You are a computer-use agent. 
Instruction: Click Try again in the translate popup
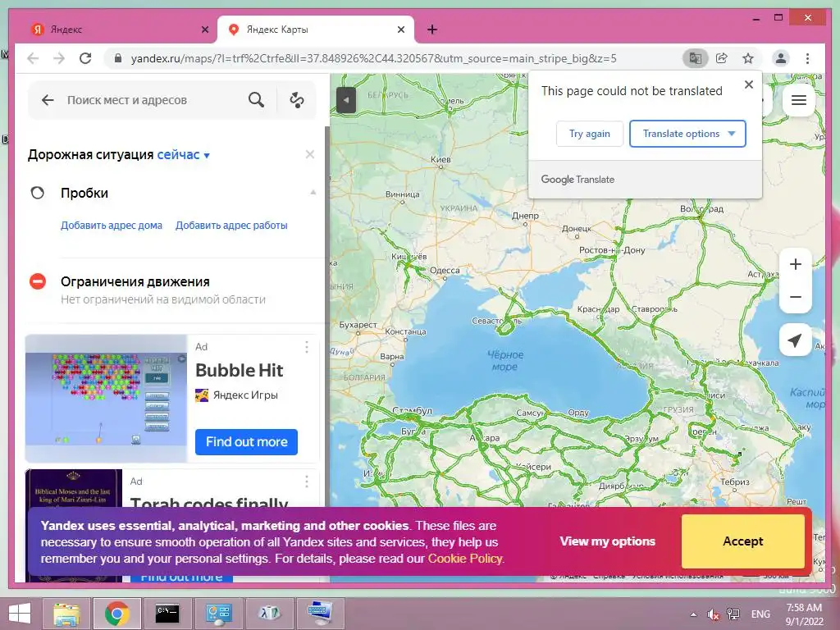point(589,134)
